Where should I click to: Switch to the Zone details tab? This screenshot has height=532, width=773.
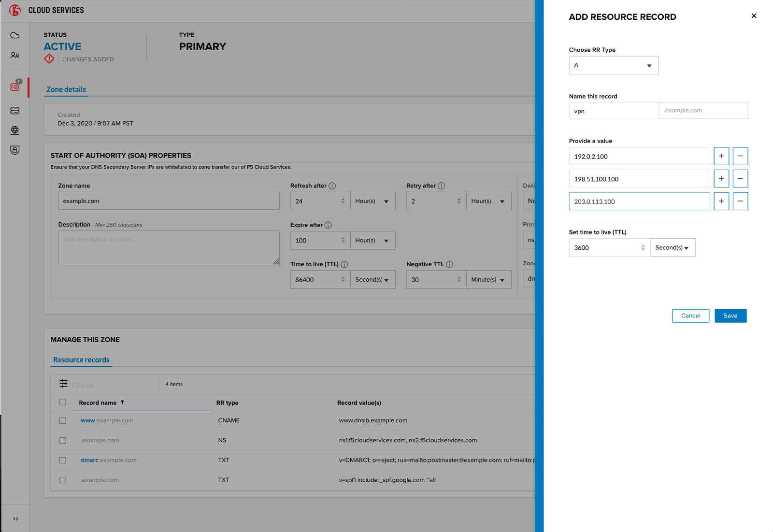[66, 89]
